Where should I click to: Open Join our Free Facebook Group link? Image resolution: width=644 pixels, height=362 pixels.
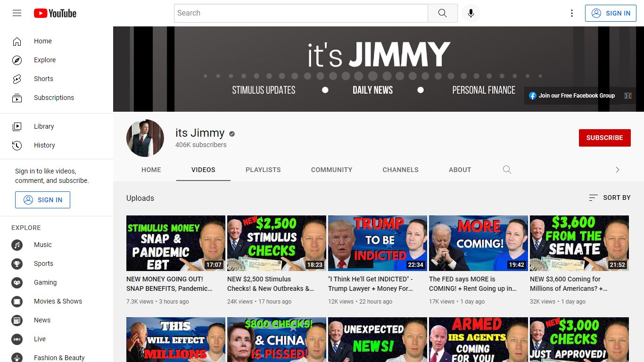(x=572, y=96)
